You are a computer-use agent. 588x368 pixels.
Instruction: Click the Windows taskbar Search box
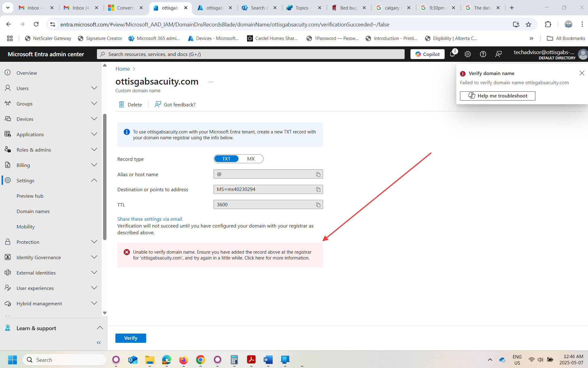pos(65,360)
